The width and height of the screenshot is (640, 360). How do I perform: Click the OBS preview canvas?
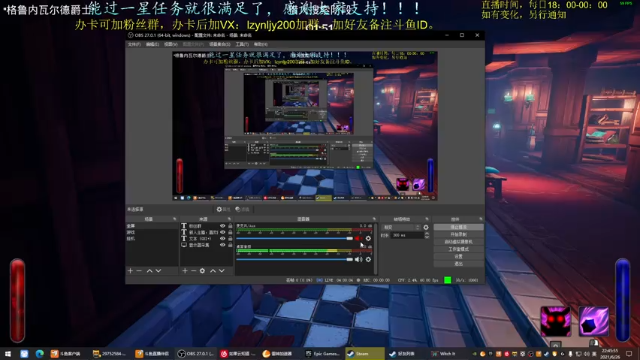(x=305, y=126)
